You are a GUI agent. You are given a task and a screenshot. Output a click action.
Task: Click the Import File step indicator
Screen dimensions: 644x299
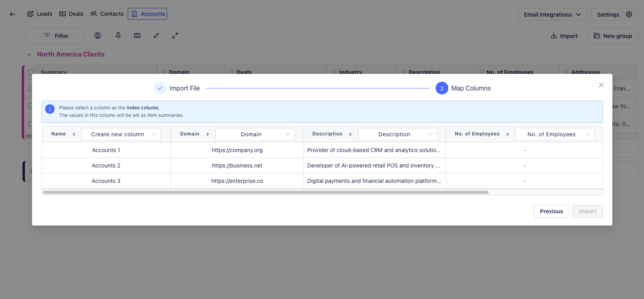[177, 88]
